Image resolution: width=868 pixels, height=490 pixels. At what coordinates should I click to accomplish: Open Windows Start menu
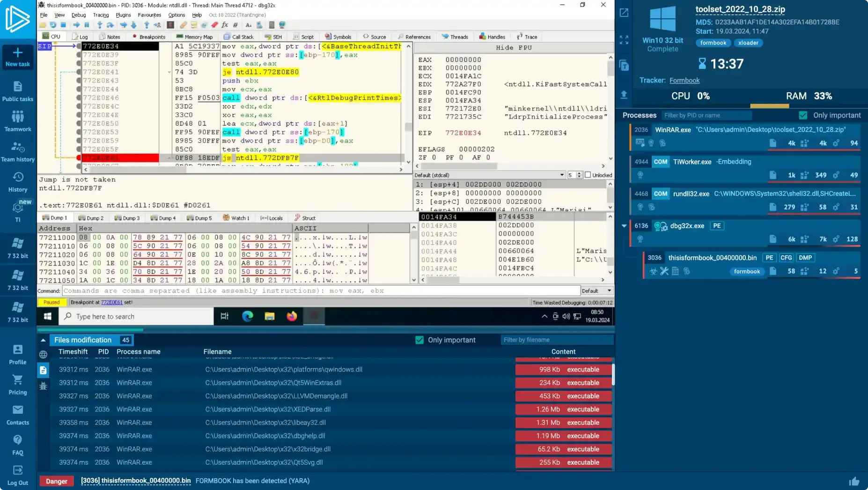[x=48, y=316]
